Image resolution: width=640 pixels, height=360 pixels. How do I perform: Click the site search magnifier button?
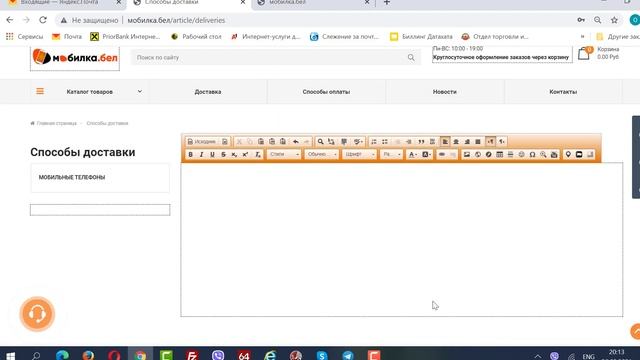[411, 58]
